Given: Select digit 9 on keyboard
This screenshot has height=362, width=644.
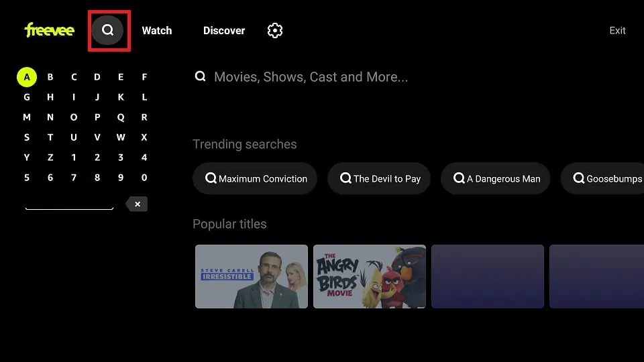Looking at the screenshot, I should 121,177.
